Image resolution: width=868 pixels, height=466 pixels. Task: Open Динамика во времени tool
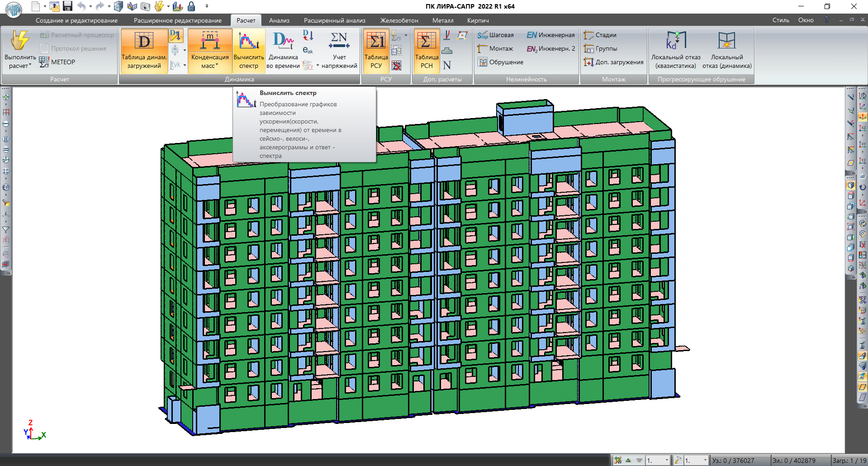pos(283,50)
